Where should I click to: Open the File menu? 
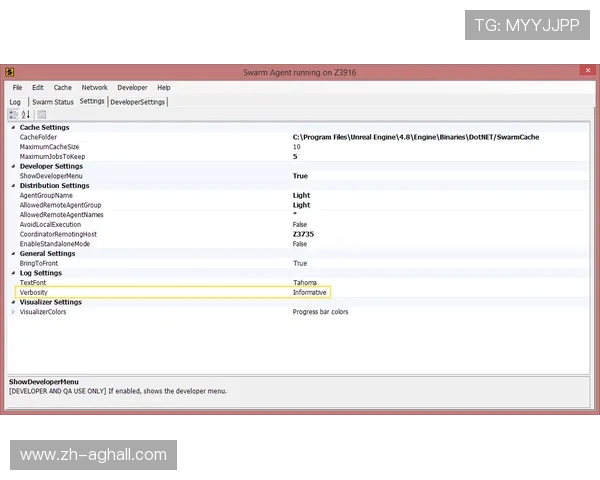(17, 88)
